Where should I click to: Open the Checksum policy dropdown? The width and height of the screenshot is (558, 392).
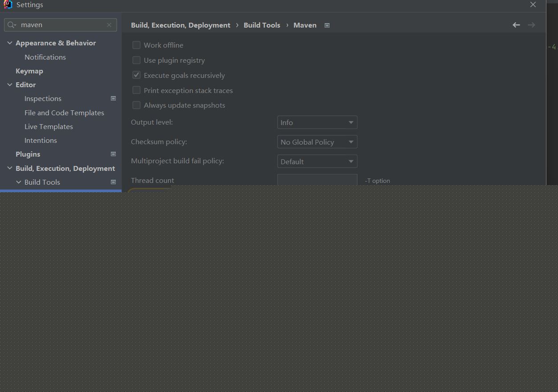point(317,142)
